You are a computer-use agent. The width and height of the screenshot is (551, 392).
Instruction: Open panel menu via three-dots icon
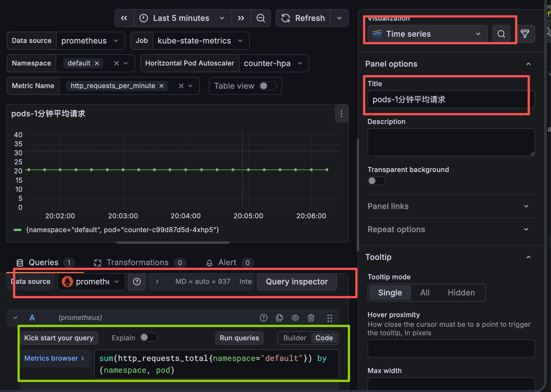click(x=341, y=114)
